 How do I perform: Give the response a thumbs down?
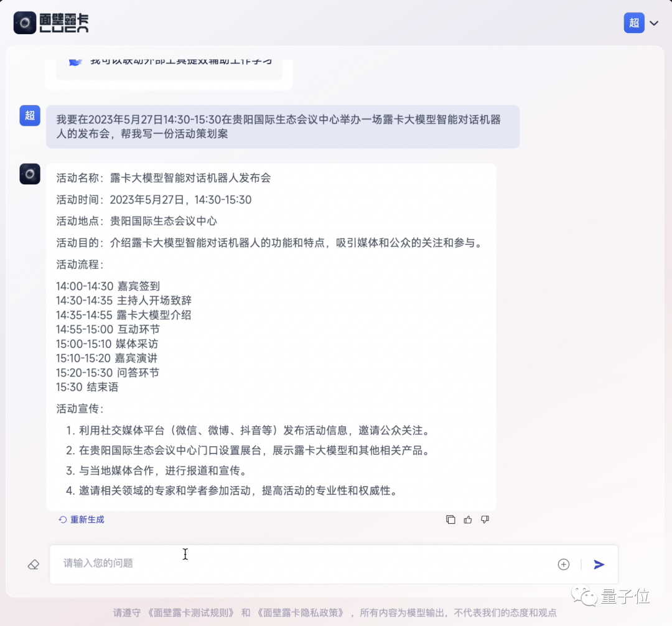485,520
